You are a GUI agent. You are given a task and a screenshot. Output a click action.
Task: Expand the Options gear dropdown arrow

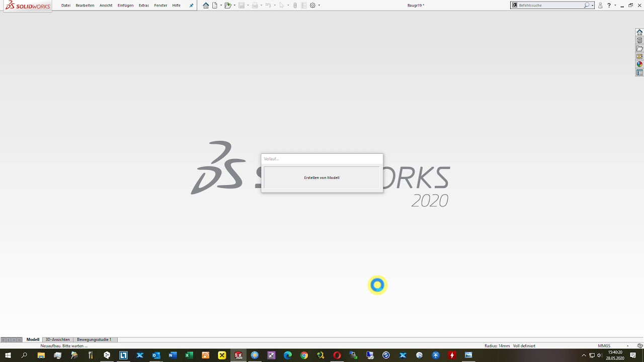tap(319, 5)
